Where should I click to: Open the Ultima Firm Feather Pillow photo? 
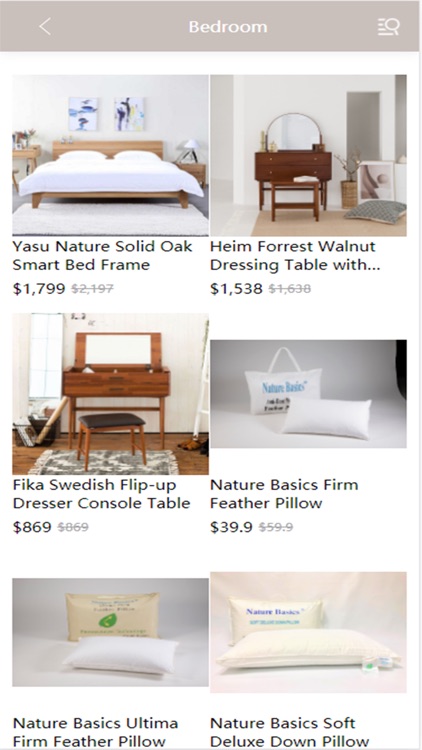(x=111, y=632)
